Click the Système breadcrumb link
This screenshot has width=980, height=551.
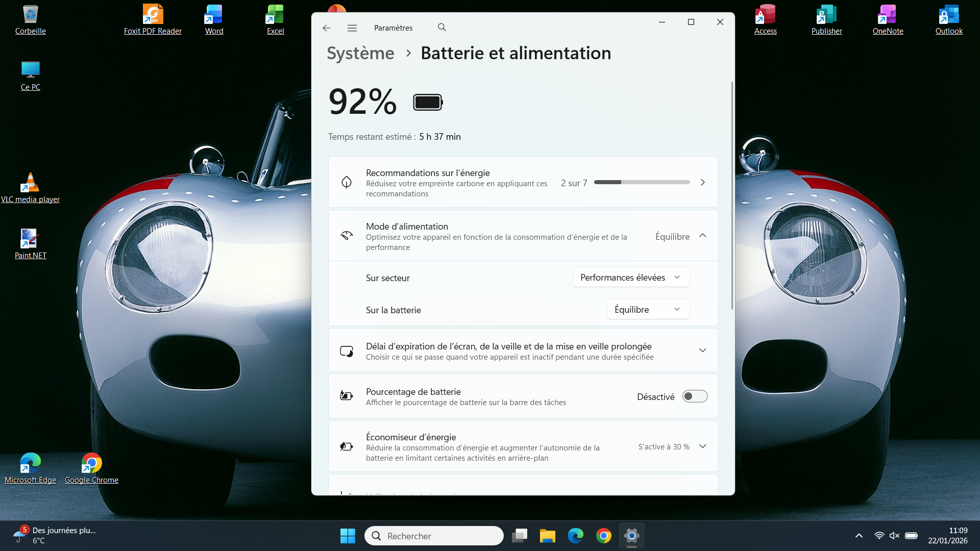[360, 53]
